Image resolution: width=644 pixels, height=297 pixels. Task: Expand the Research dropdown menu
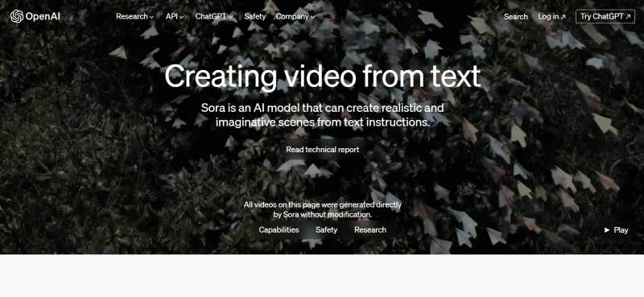click(134, 16)
